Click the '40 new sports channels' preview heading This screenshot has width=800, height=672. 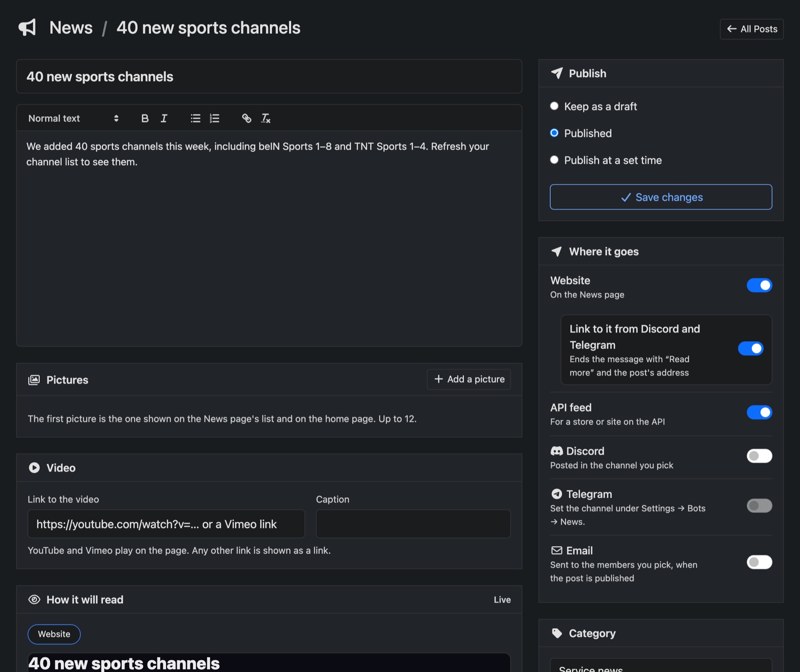[124, 663]
